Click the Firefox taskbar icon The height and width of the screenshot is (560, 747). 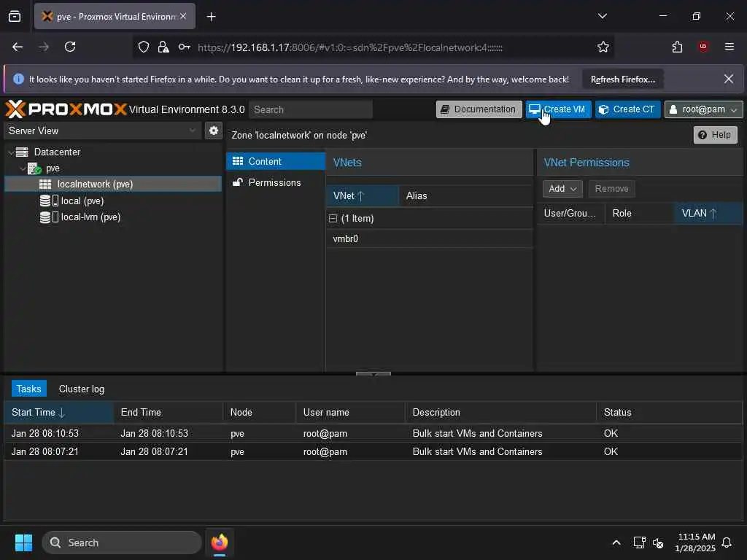[x=219, y=542]
